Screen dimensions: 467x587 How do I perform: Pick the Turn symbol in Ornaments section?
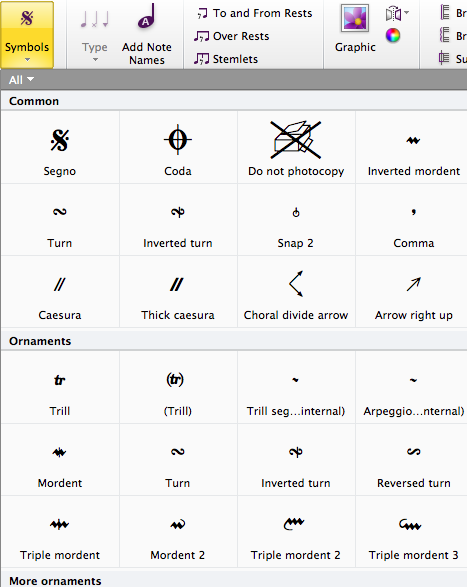pos(178,460)
